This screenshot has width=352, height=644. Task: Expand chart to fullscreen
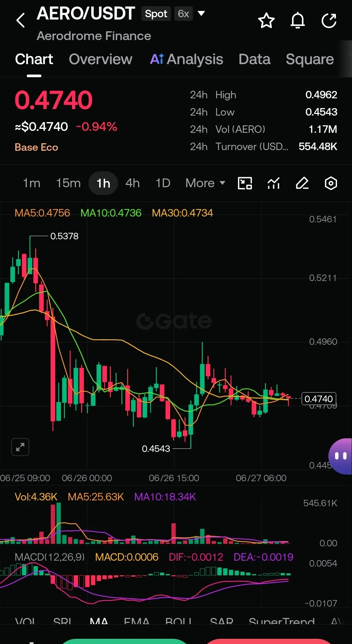pos(20,447)
